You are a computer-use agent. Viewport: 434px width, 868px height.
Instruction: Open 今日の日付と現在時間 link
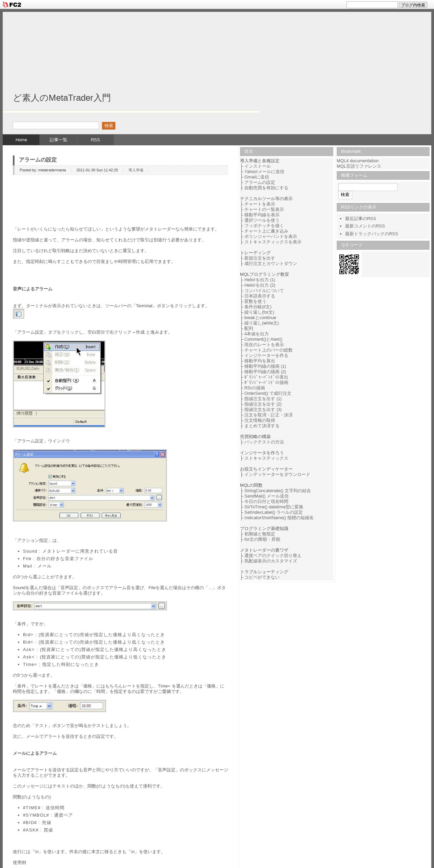pyautogui.click(x=266, y=502)
